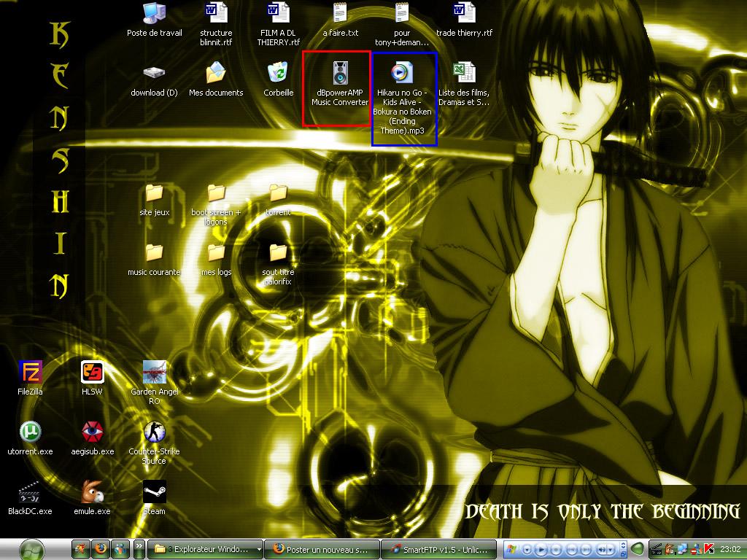This screenshot has width=747, height=560.
Task: Select the FILM A DL THIERRY.rtf file
Action: click(278, 25)
